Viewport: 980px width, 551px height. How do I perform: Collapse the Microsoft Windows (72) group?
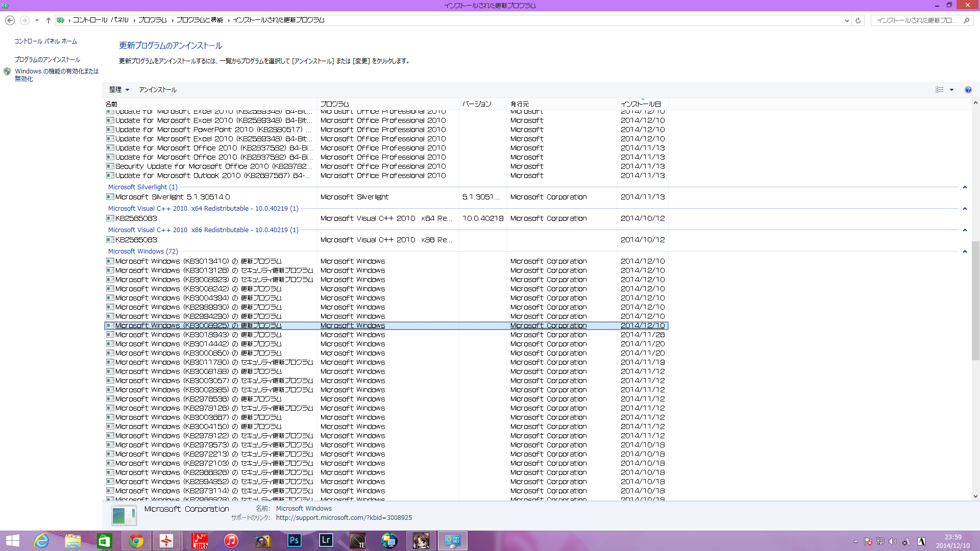(x=965, y=252)
